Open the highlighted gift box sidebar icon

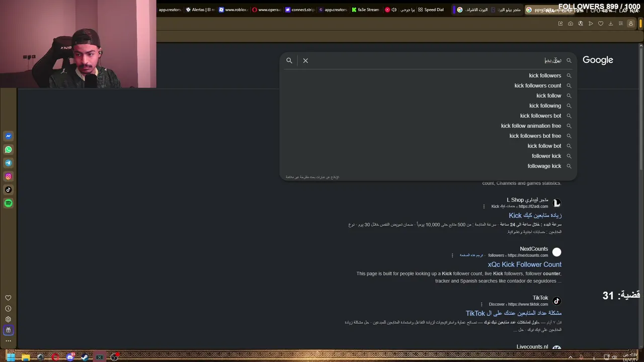coord(8,330)
